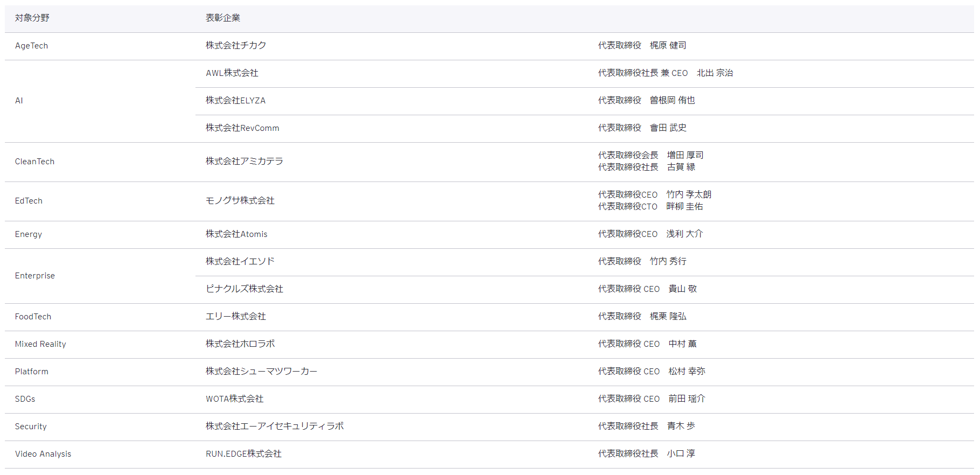Select the 株式会社アミカテラ company cell
980x475 pixels.
pos(244,162)
